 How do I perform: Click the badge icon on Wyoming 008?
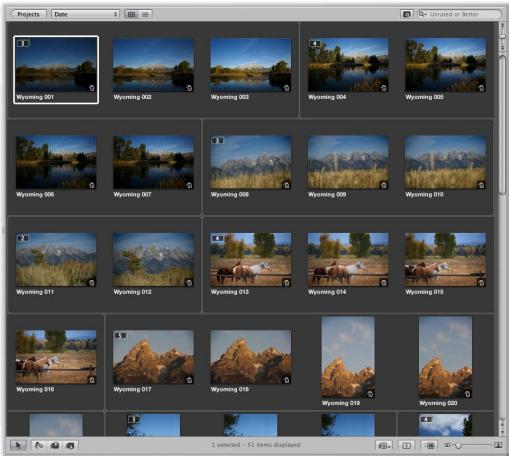pyautogui.click(x=286, y=185)
